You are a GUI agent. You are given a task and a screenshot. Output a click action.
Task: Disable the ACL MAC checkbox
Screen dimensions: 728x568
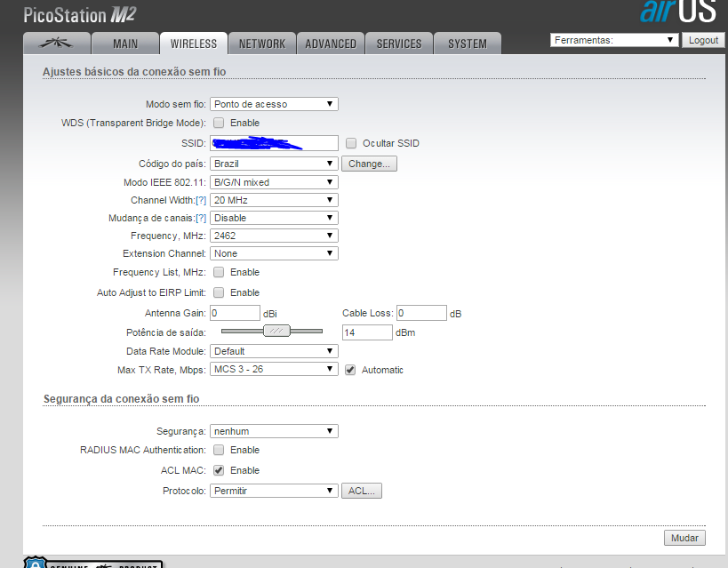(x=219, y=470)
